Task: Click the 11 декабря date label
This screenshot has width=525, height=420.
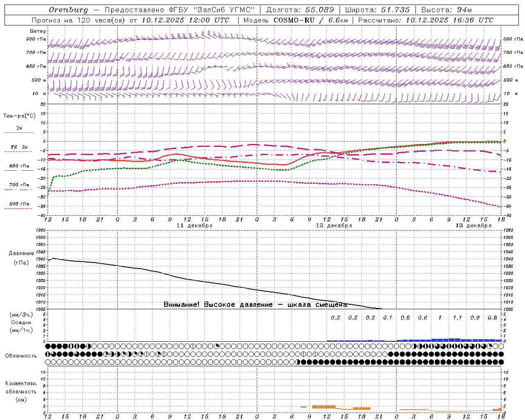Action: pos(194,226)
